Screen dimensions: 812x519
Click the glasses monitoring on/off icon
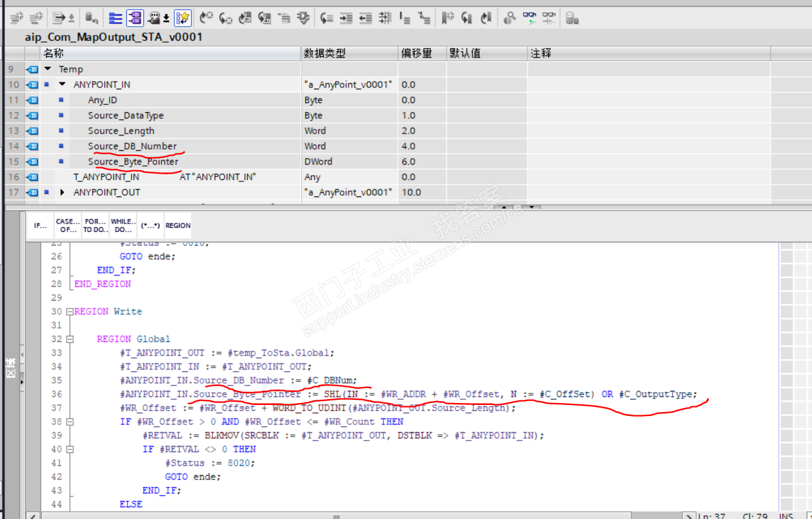pos(530,17)
